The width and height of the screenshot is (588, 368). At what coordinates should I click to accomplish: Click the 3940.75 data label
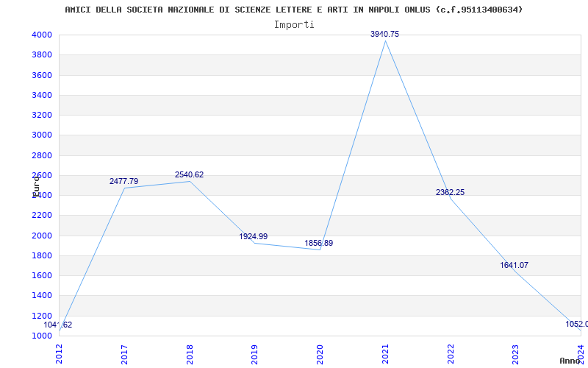[x=384, y=34]
